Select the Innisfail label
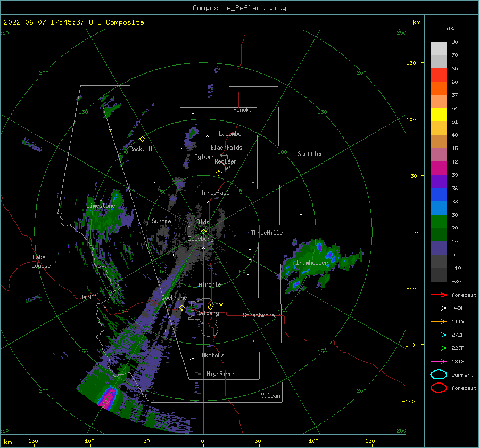The image size is (479, 448). (x=215, y=193)
